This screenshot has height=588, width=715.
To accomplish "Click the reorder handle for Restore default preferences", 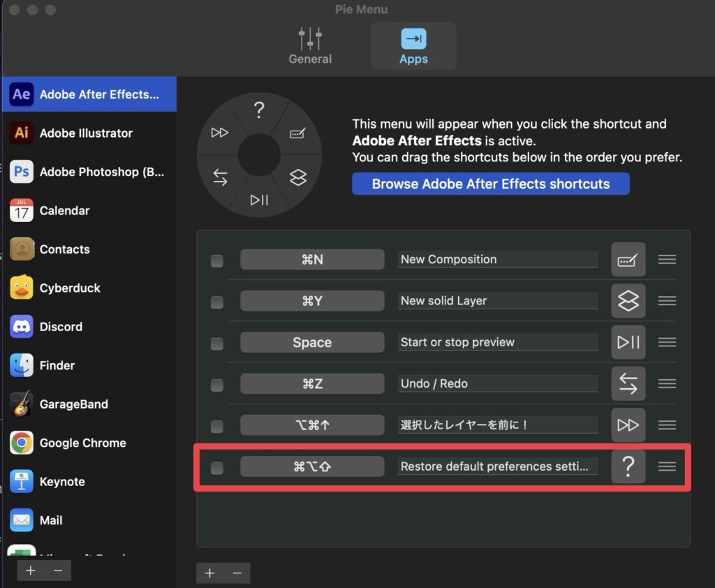I will pos(667,466).
